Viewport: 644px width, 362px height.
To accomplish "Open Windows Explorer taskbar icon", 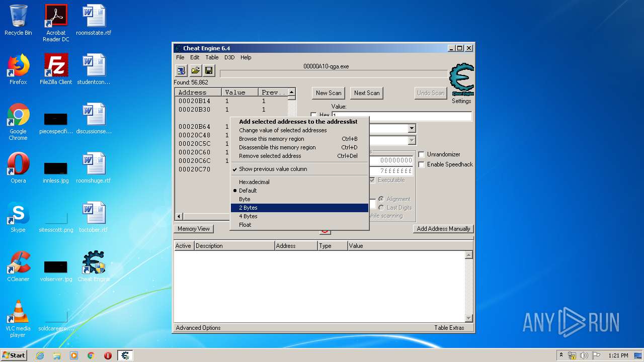I will (57, 355).
